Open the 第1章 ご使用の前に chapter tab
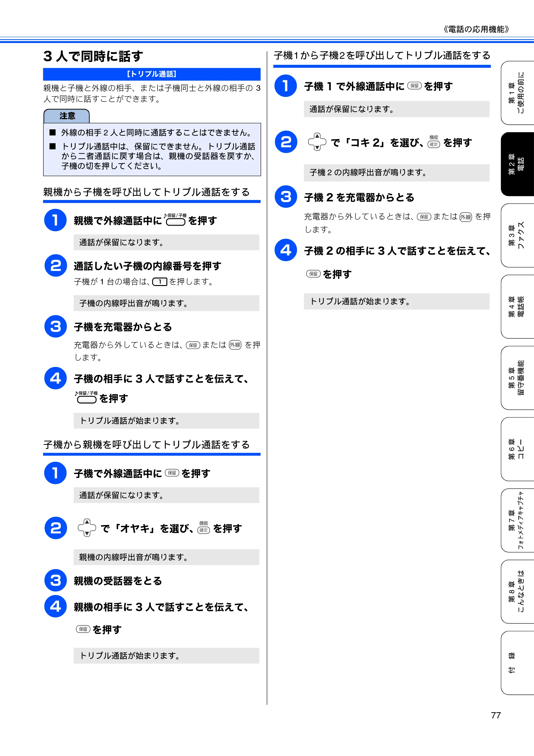The image size is (534, 756). [517, 93]
